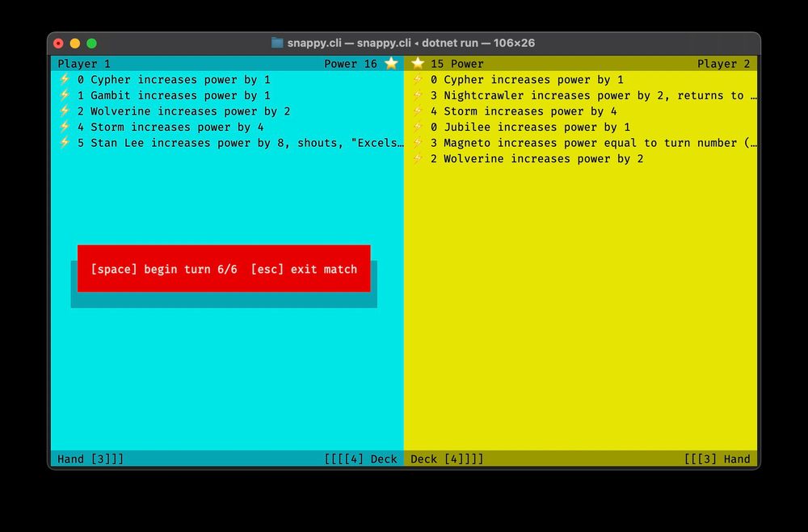This screenshot has width=808, height=532.
Task: Click Player 1's Hand [3]]] status
Action: [x=90, y=459]
